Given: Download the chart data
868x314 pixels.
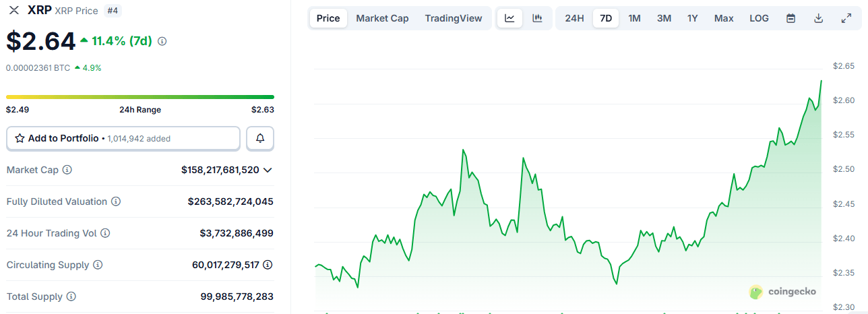Looking at the screenshot, I should click(x=819, y=18).
